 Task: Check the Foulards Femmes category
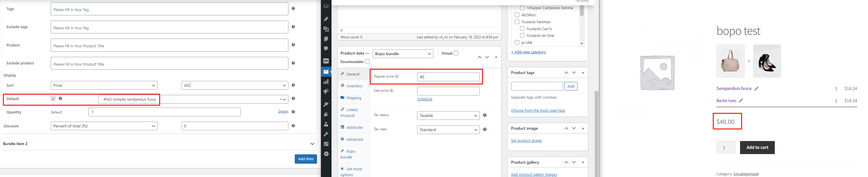pos(517,22)
